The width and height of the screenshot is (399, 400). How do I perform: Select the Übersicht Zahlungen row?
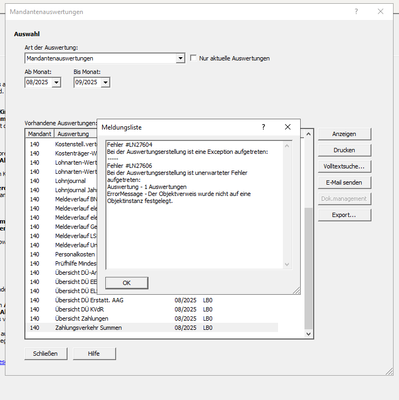152,319
